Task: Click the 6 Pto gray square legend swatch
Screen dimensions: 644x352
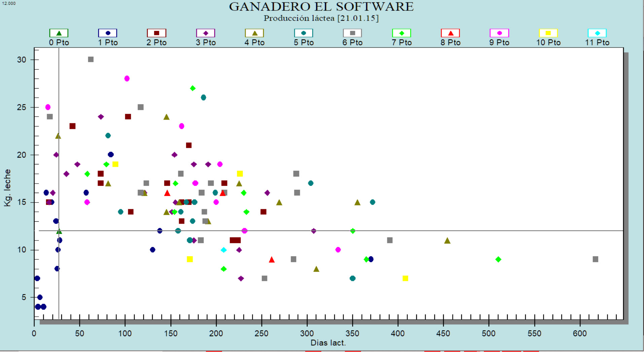Action: point(352,33)
